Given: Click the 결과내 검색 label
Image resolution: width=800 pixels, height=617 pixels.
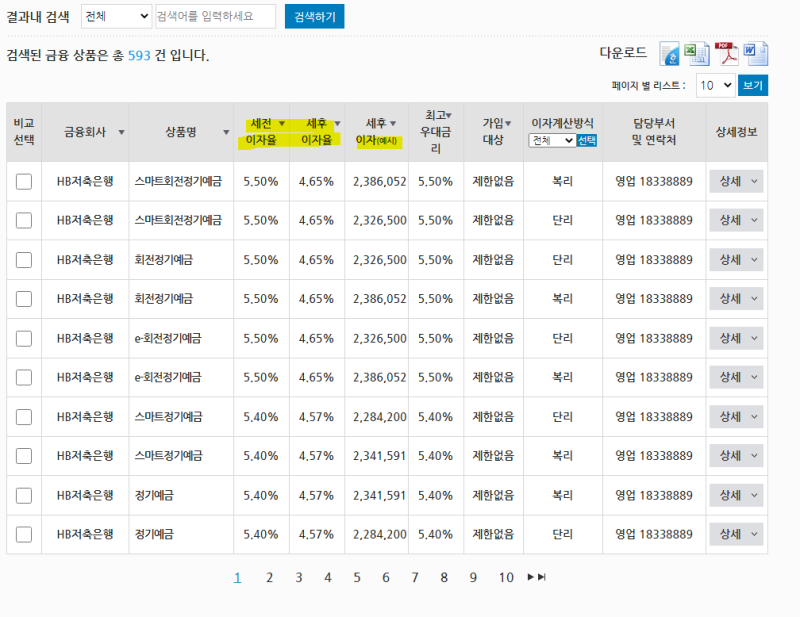Looking at the screenshot, I should coord(38,17).
